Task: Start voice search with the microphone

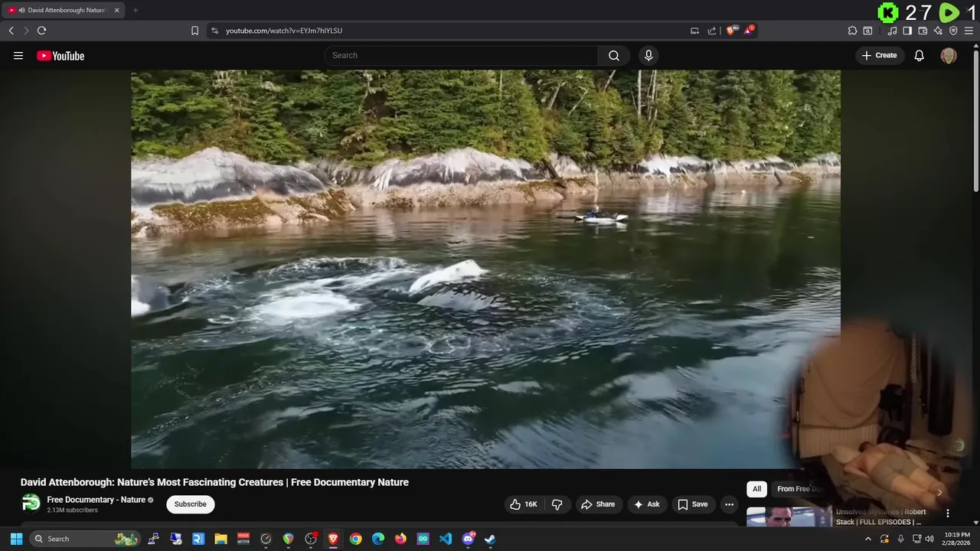Action: [648, 55]
